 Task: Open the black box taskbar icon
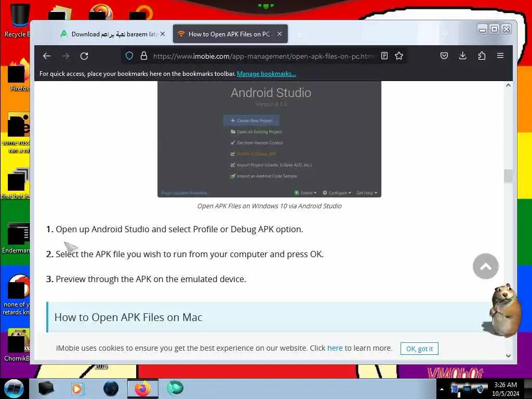46,389
